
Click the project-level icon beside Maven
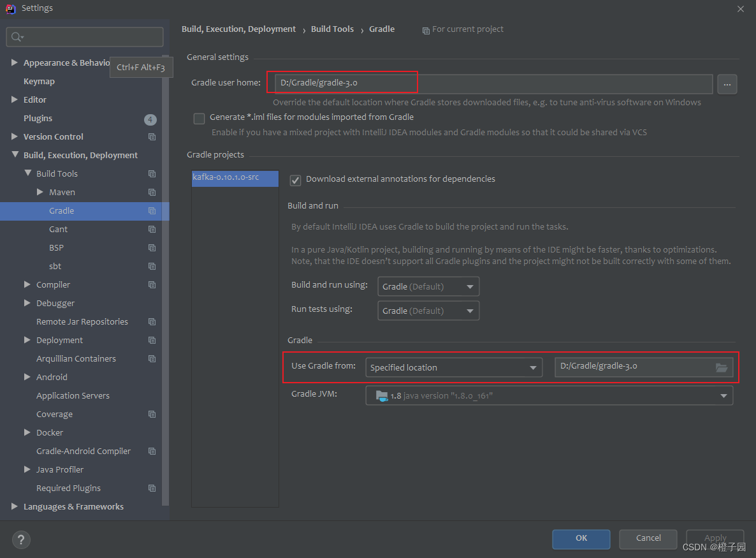152,193
